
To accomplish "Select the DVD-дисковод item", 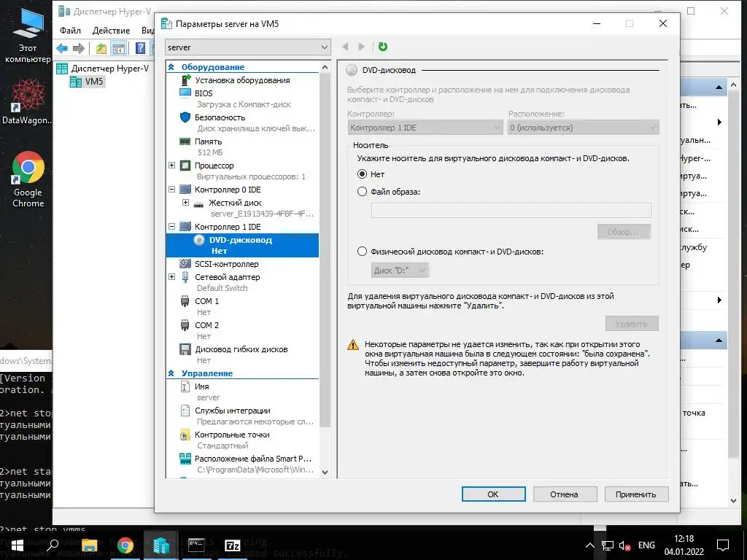I will click(x=242, y=245).
